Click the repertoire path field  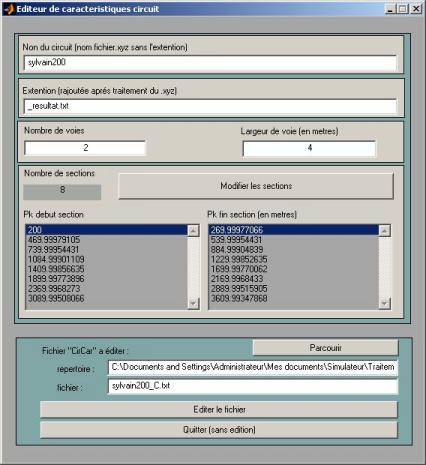pos(253,367)
